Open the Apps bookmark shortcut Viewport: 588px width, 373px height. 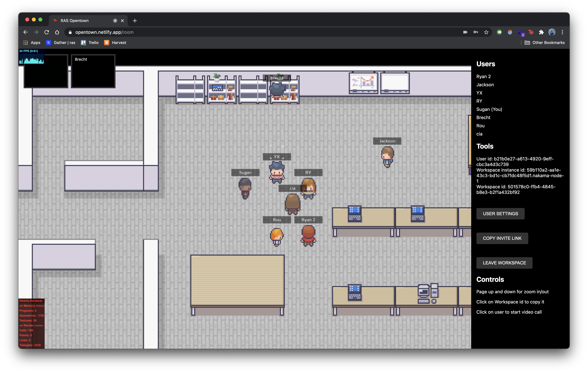(x=32, y=43)
